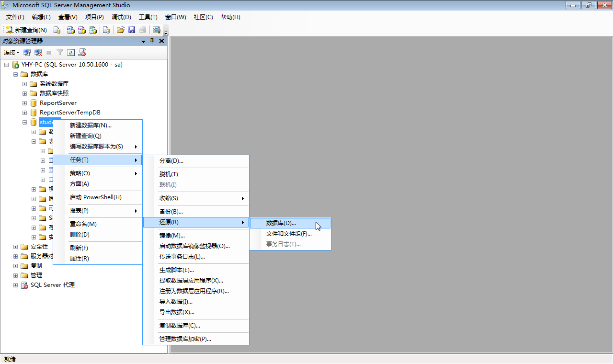Open the 文件(F) menu
The height and width of the screenshot is (364, 613).
15,17
